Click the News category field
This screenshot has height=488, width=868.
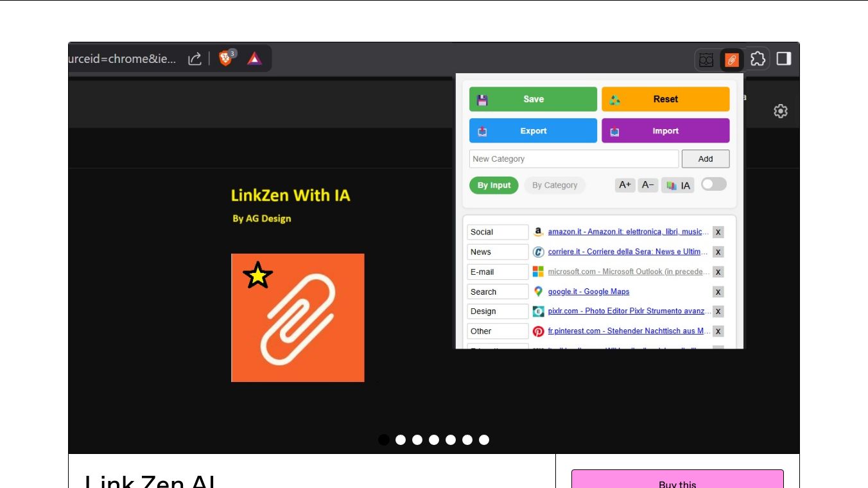pyautogui.click(x=498, y=252)
